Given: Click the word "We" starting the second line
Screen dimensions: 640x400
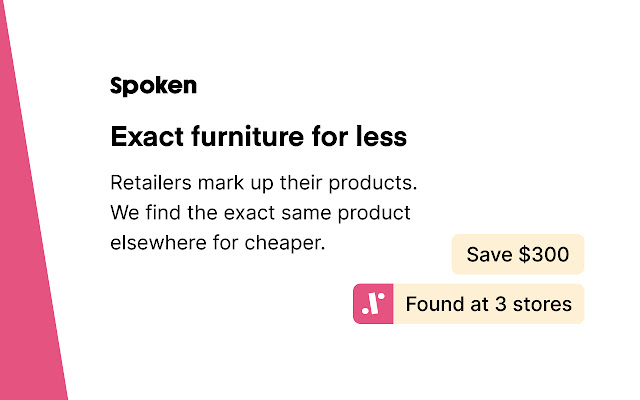Looking at the screenshot, I should point(124,213).
